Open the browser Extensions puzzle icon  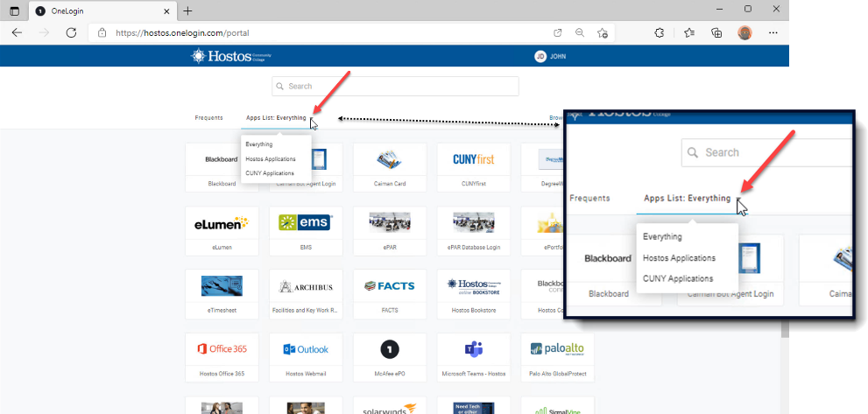click(x=660, y=32)
